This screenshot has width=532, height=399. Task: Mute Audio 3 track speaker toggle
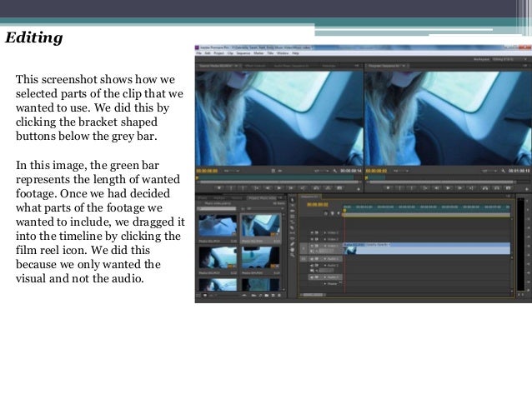pos(312,277)
